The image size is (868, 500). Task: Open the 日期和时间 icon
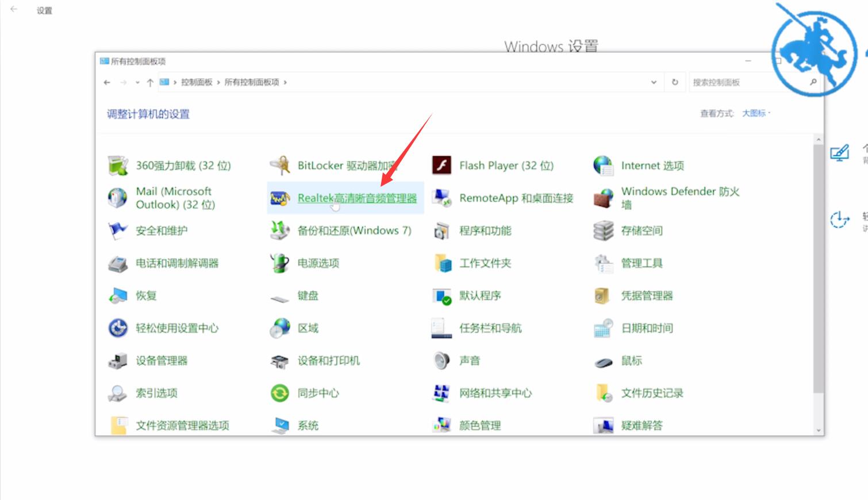[x=603, y=328]
